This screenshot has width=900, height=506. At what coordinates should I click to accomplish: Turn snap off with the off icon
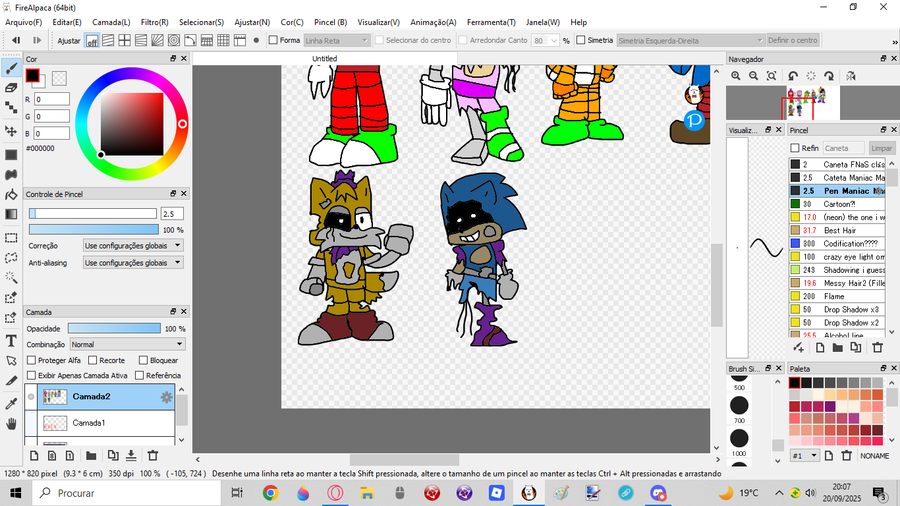tap(92, 40)
